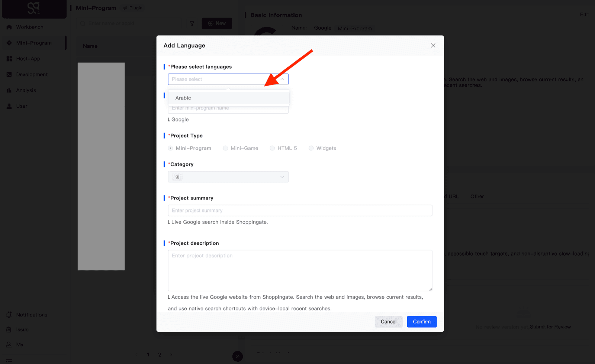Open Development in the sidebar

point(32,74)
